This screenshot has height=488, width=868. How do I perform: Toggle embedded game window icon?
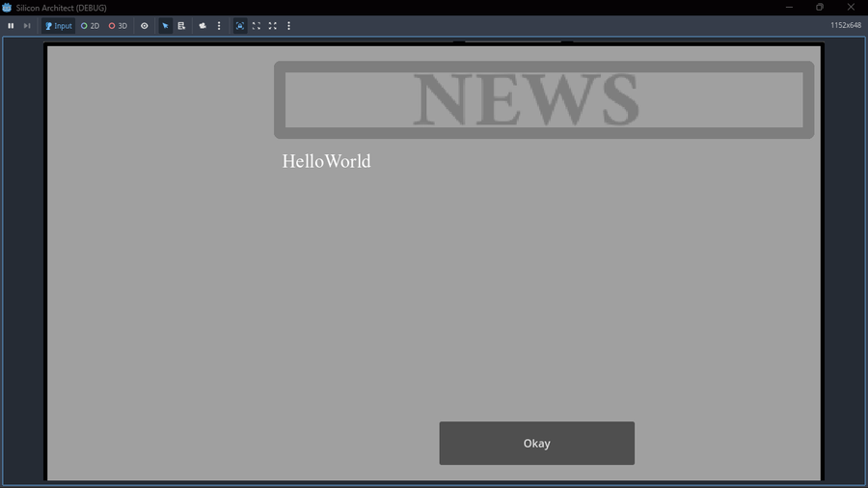pyautogui.click(x=240, y=26)
